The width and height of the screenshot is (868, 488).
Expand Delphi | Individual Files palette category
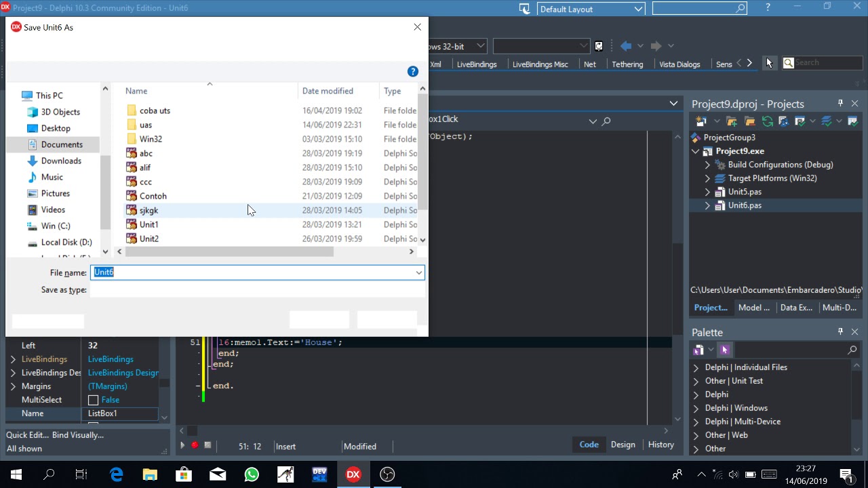[696, 367]
